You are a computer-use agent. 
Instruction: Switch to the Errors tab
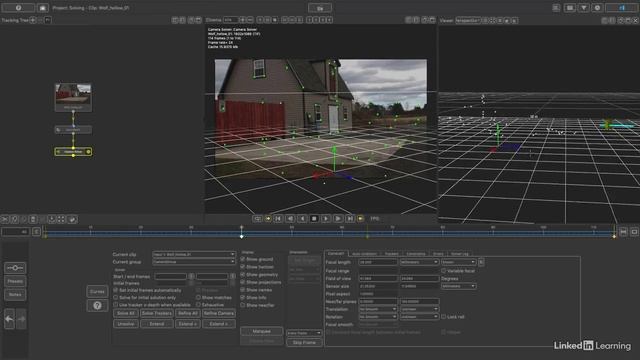pos(438,254)
